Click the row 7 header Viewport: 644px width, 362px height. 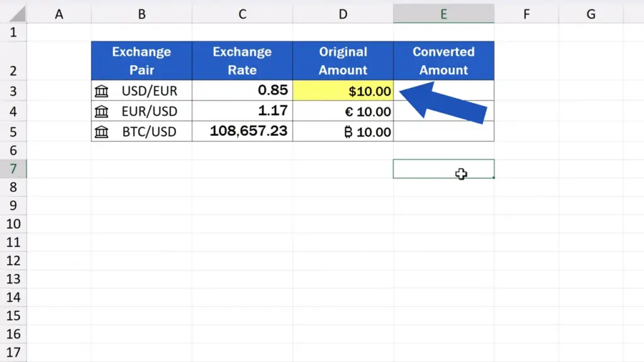[14, 168]
